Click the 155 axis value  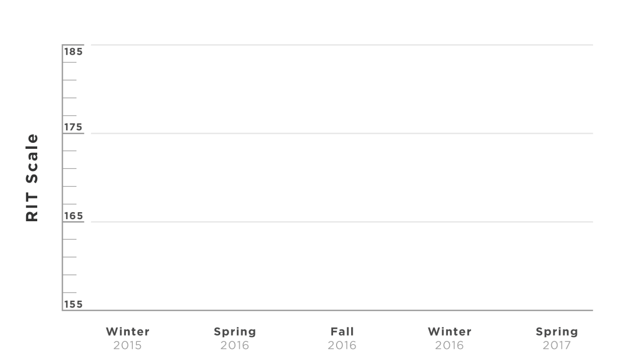pos(73,304)
